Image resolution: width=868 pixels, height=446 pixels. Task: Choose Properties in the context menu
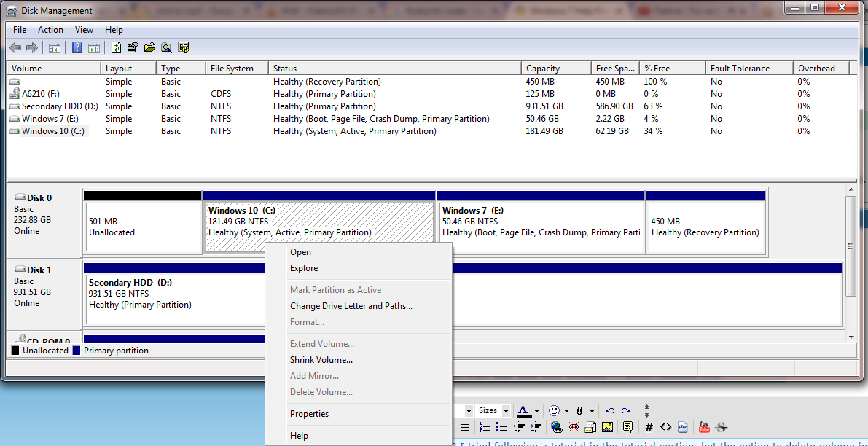click(x=359, y=414)
